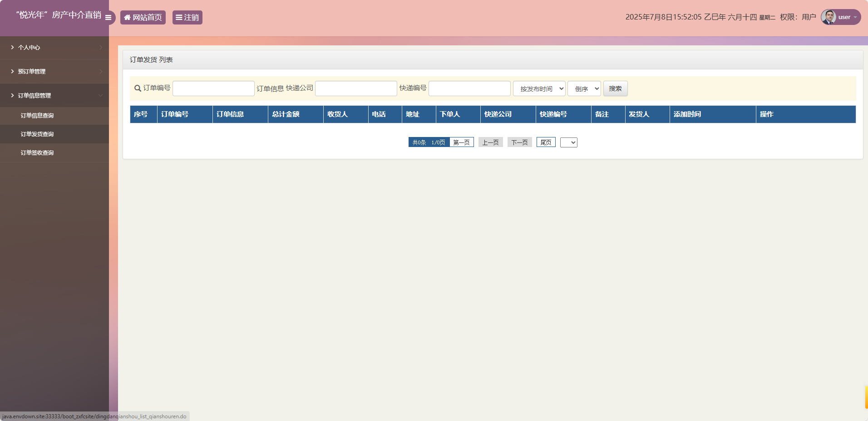This screenshot has width=868, height=421.
Task: Click the 操作 column header
Action: click(806, 114)
